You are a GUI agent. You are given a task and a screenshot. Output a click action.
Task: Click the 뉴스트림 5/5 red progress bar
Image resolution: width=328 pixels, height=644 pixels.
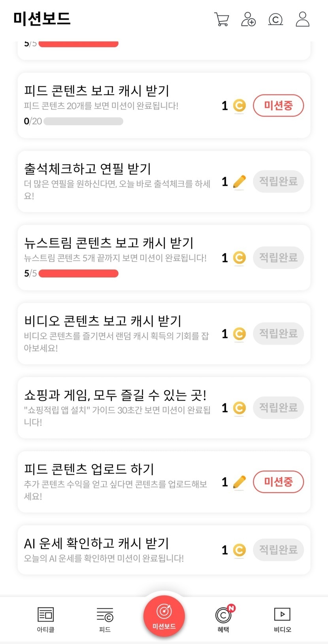[x=78, y=274]
